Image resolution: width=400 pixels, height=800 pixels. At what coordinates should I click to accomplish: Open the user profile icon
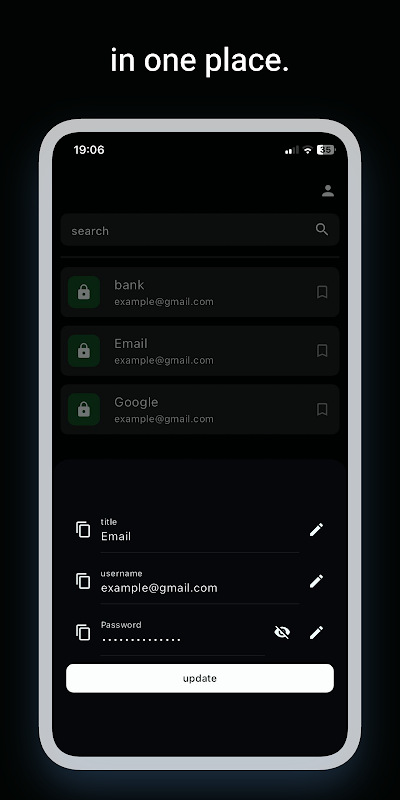328,191
